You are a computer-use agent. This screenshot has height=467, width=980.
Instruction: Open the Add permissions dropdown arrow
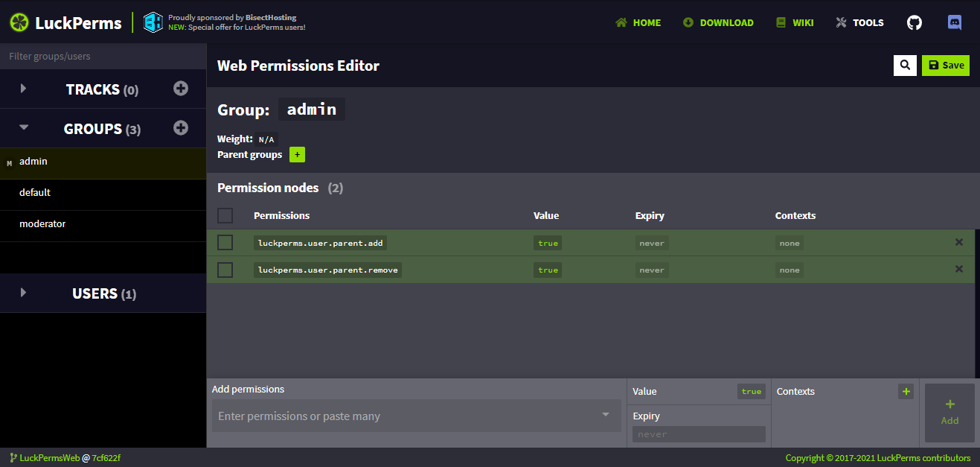point(606,416)
